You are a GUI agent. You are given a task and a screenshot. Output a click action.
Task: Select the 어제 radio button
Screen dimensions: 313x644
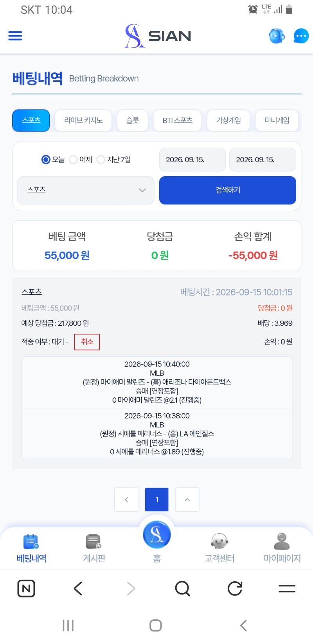73,159
